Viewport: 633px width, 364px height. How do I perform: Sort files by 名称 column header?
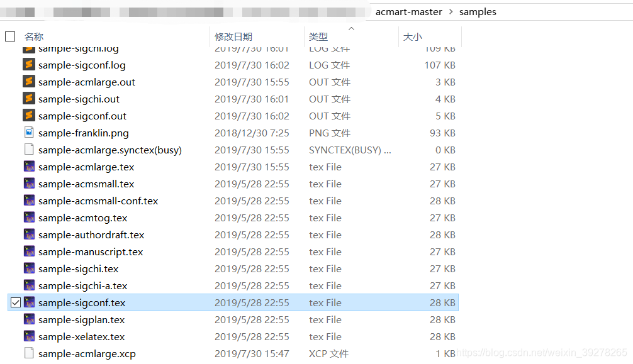tap(34, 36)
